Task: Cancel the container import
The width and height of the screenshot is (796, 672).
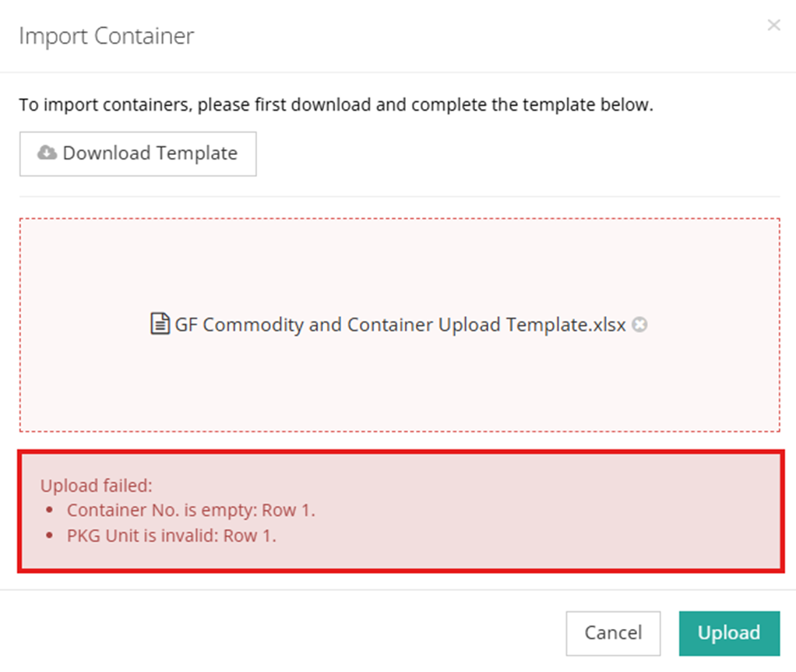Action: (x=613, y=633)
